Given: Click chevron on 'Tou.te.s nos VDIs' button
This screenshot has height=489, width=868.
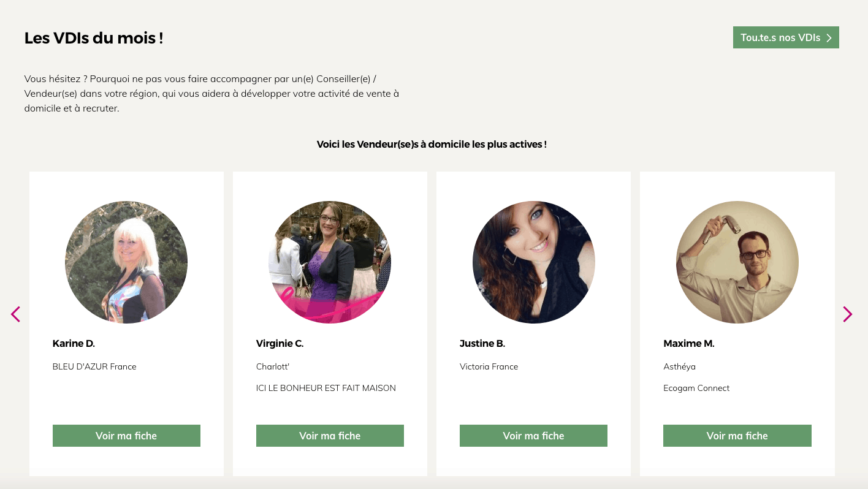Looking at the screenshot, I should (829, 38).
